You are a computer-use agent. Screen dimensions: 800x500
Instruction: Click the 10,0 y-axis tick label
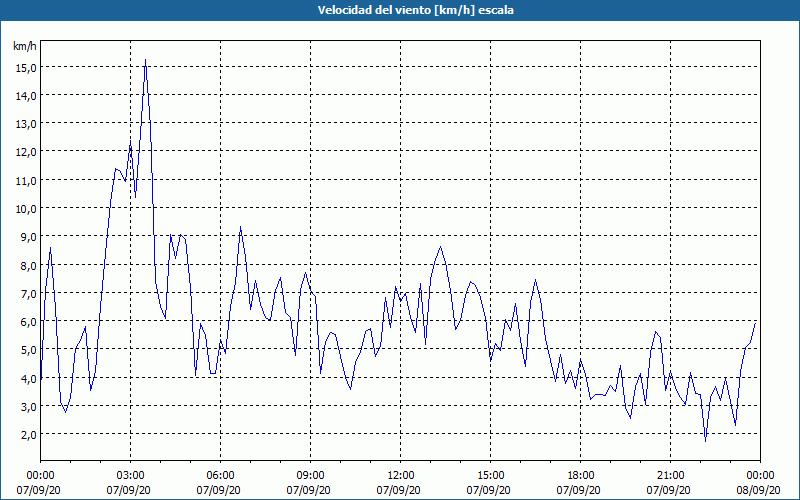26,208
